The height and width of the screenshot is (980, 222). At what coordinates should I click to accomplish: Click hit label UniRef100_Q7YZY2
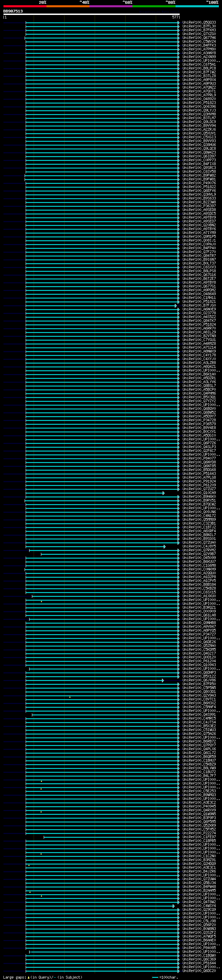click(199, 401)
